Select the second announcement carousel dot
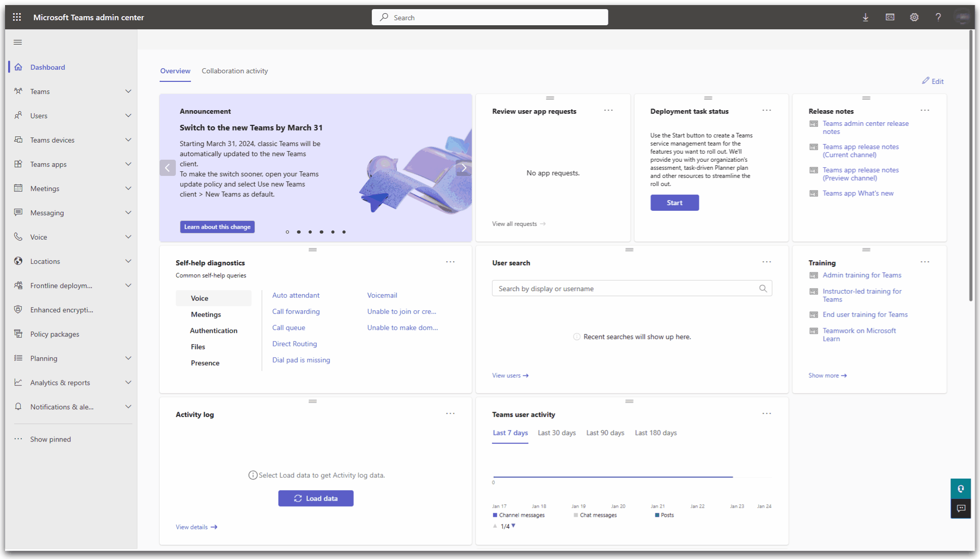 tap(299, 232)
